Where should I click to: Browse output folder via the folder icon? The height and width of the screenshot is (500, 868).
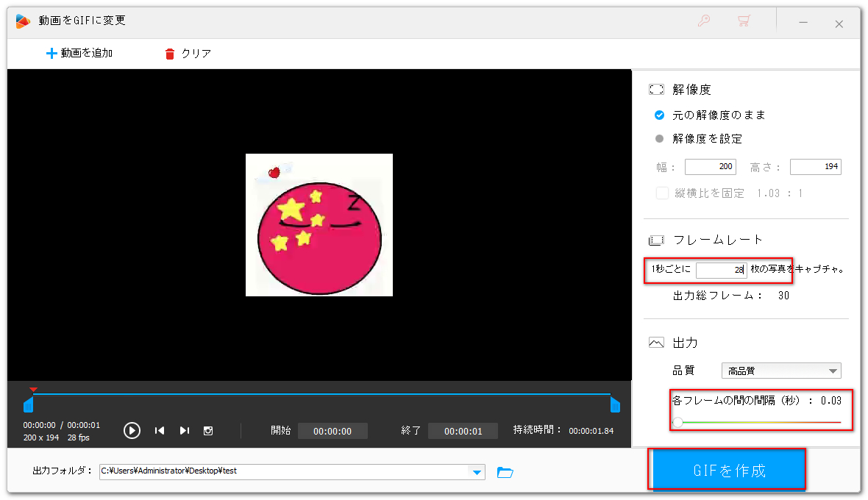click(505, 472)
